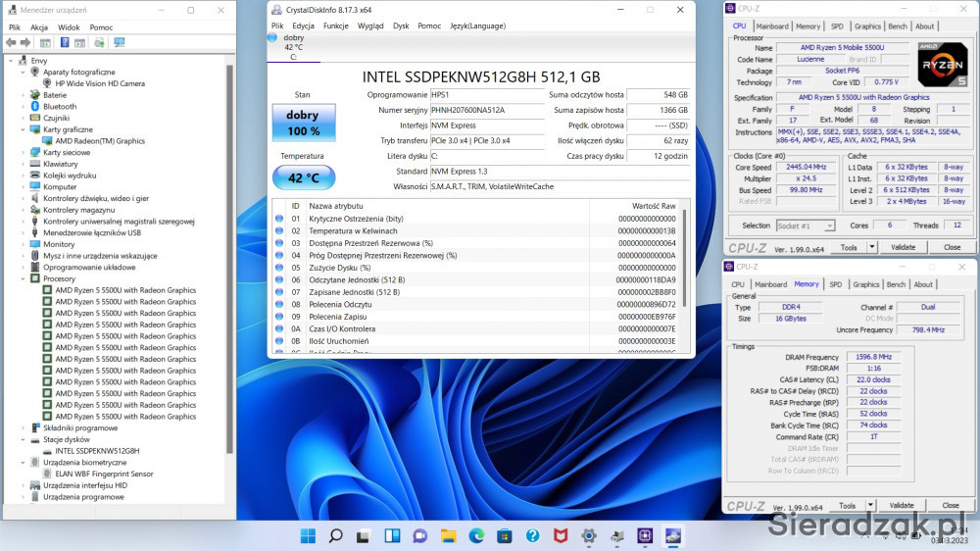Click the Help icon in Device Manager toolbar
The height and width of the screenshot is (551, 980).
click(65, 42)
